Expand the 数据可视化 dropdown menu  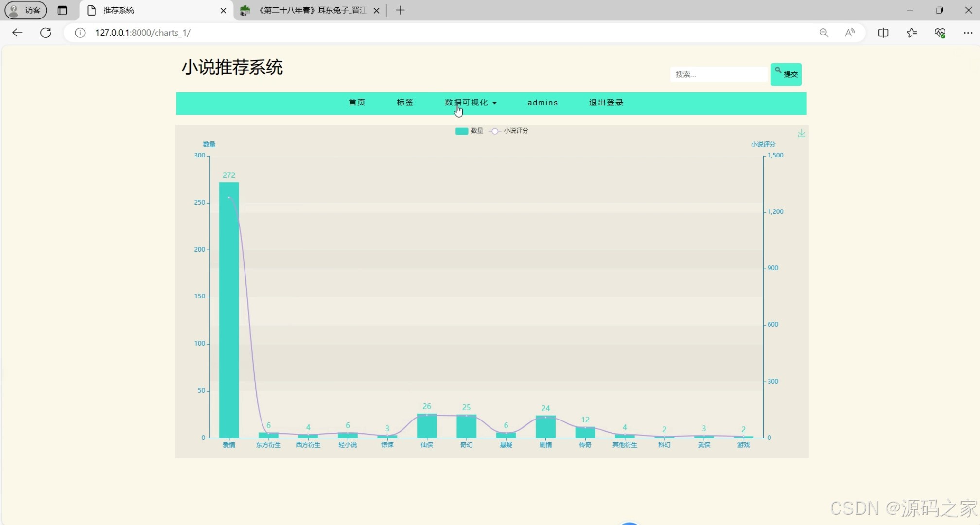(470, 103)
